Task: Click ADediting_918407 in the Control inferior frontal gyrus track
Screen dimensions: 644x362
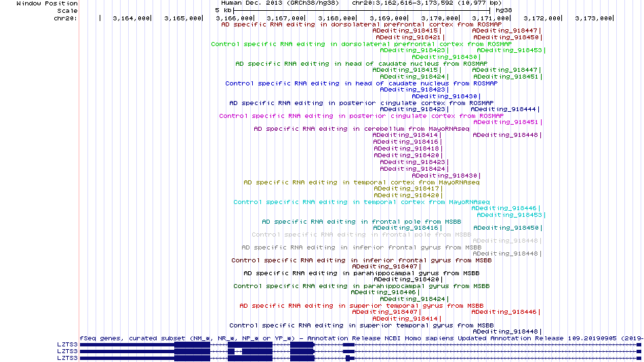Action: pyautogui.click(x=386, y=266)
